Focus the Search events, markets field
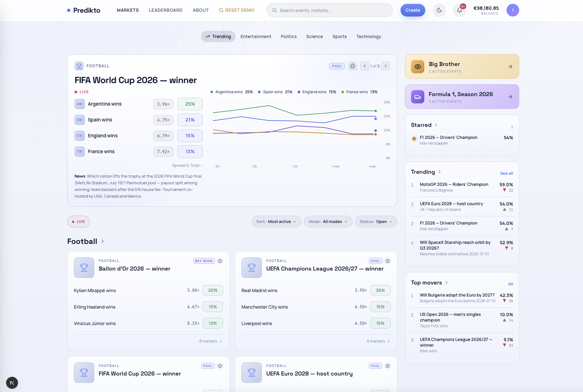Screen dimensions: 583x392 click(330, 10)
